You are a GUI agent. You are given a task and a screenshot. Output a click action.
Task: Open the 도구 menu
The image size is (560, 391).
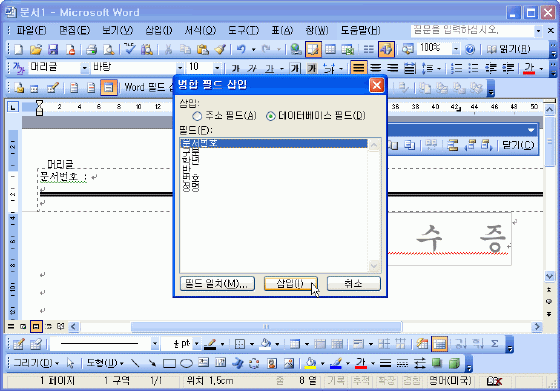(244, 31)
